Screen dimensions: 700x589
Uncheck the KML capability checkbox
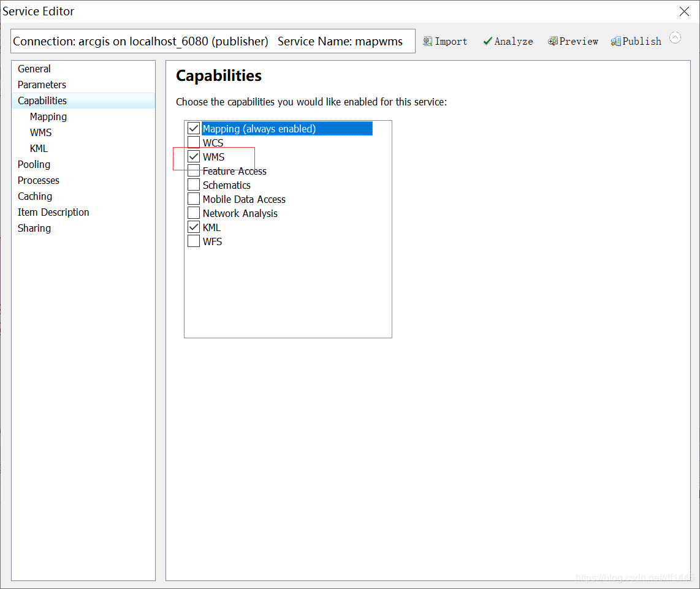(x=193, y=227)
